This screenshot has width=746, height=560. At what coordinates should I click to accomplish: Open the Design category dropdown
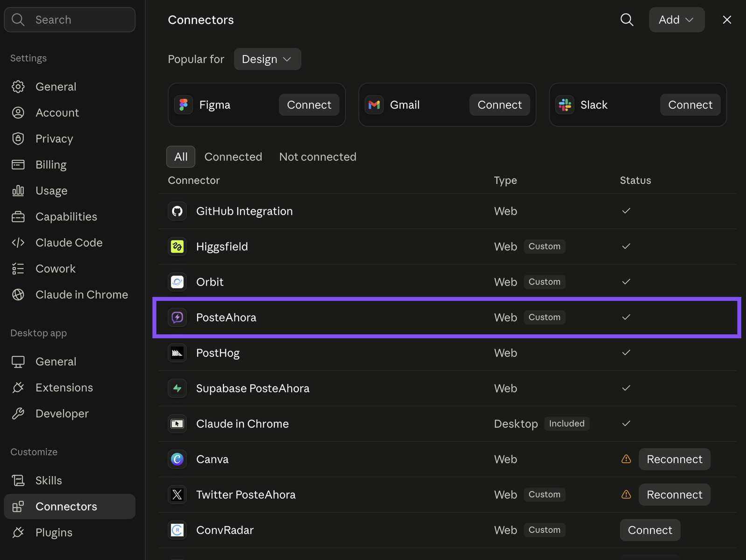click(x=267, y=59)
